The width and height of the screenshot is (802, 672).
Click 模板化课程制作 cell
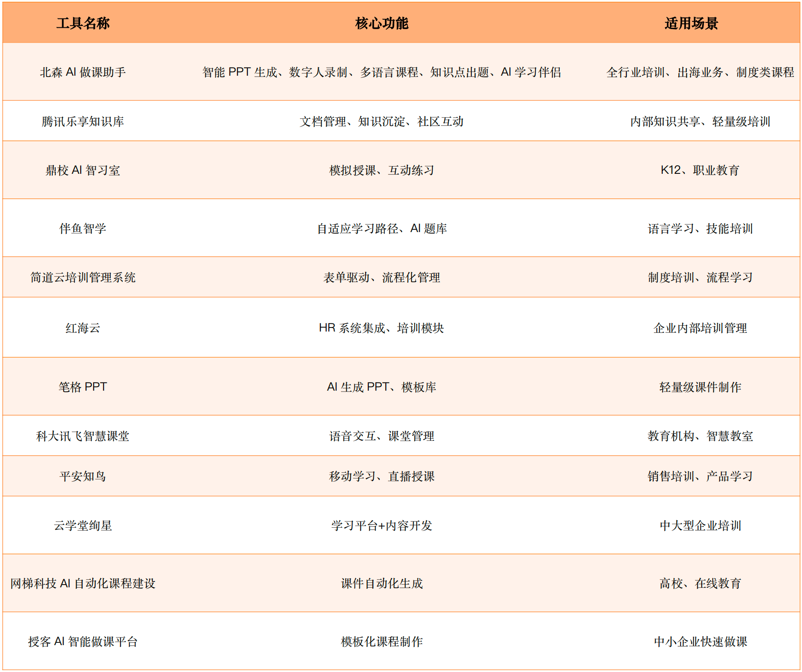pyautogui.click(x=381, y=642)
